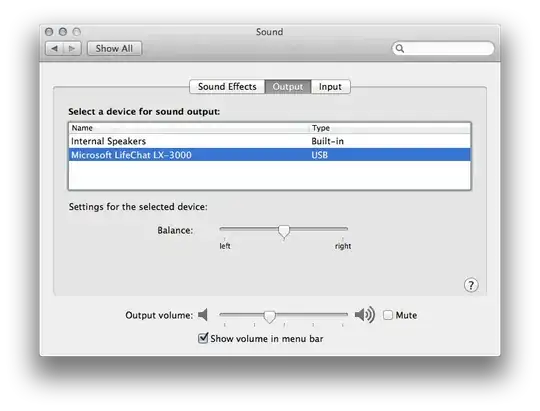Image resolution: width=540 pixels, height=411 pixels.
Task: Switch to the Input tab
Action: (331, 86)
